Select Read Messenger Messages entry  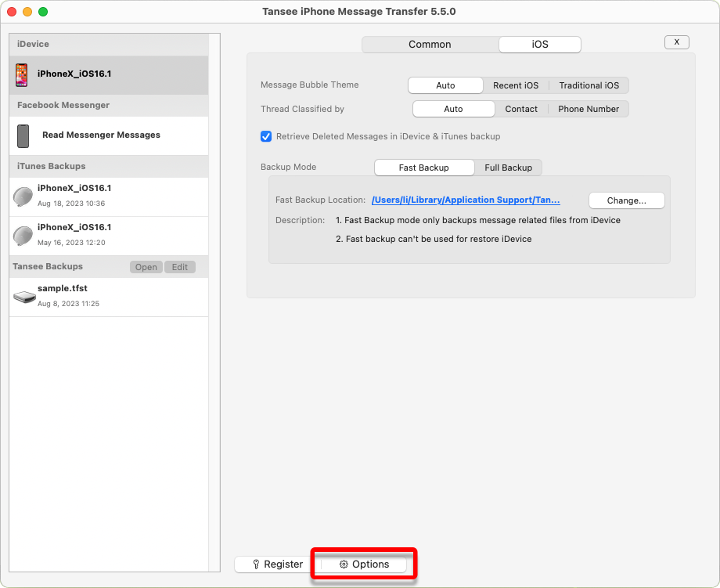point(109,136)
